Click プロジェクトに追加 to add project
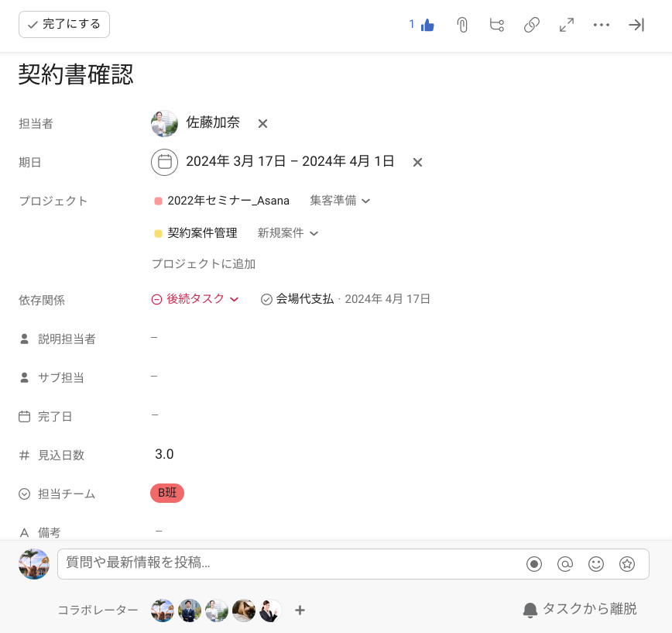672x633 pixels. pyautogui.click(x=204, y=263)
